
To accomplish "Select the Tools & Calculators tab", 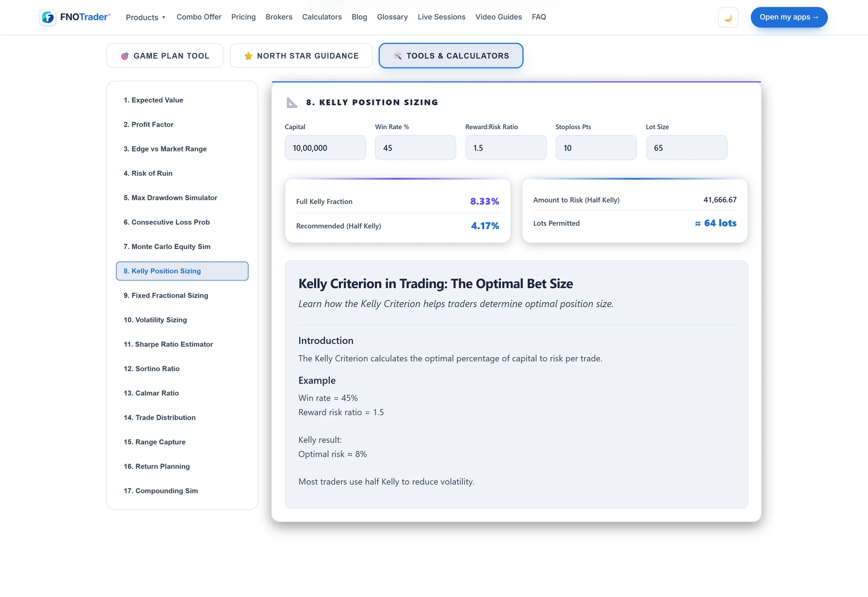I will pyautogui.click(x=451, y=56).
